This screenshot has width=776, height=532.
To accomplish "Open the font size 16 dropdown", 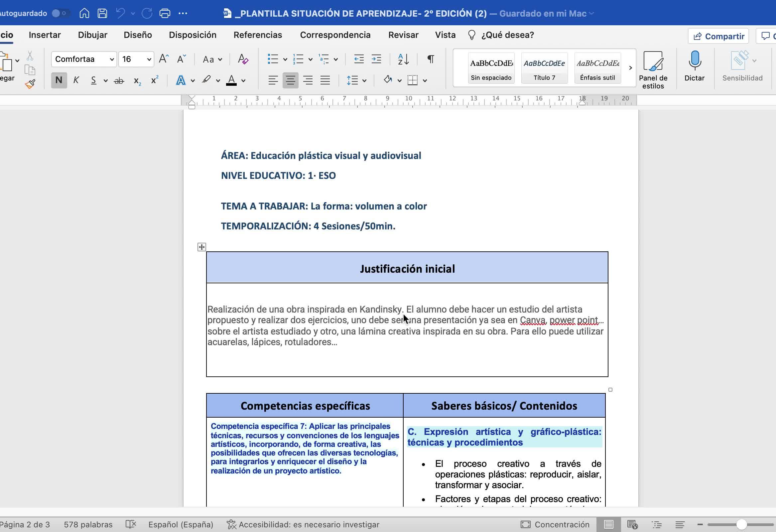I will tap(149, 60).
